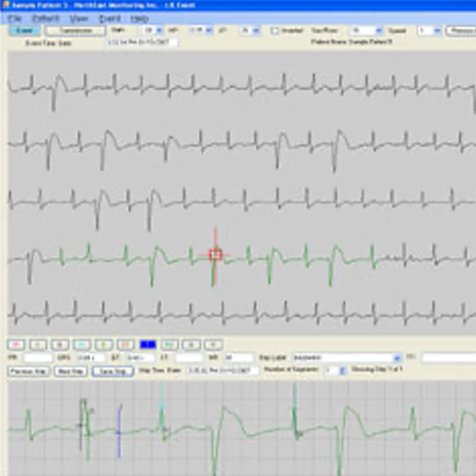Image resolution: width=476 pixels, height=476 pixels.
Task: Open the File menu
Action: point(15,19)
